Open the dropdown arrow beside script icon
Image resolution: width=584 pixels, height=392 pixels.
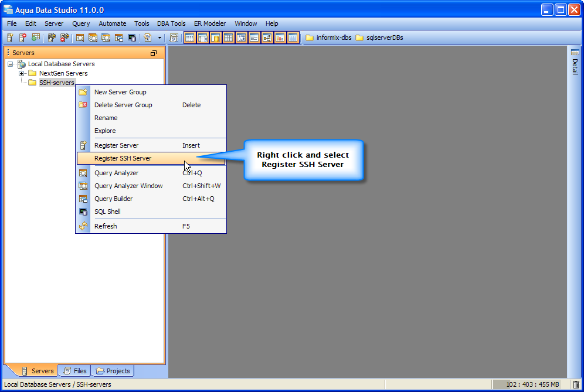click(x=159, y=38)
